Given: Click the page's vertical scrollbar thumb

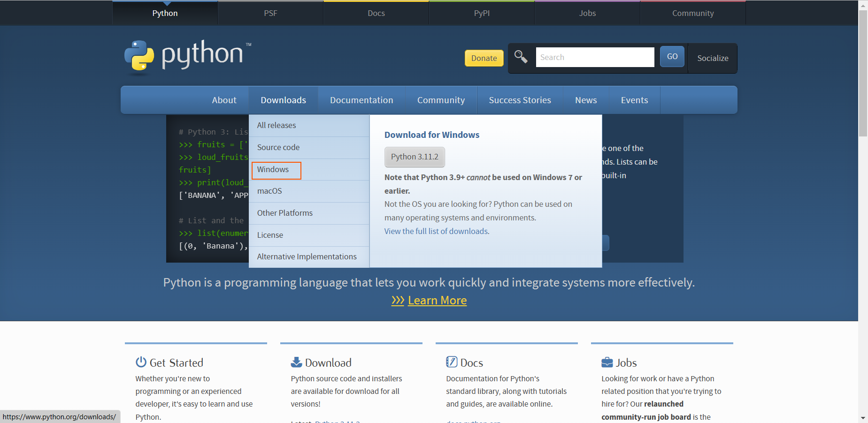Looking at the screenshot, I should [863, 73].
